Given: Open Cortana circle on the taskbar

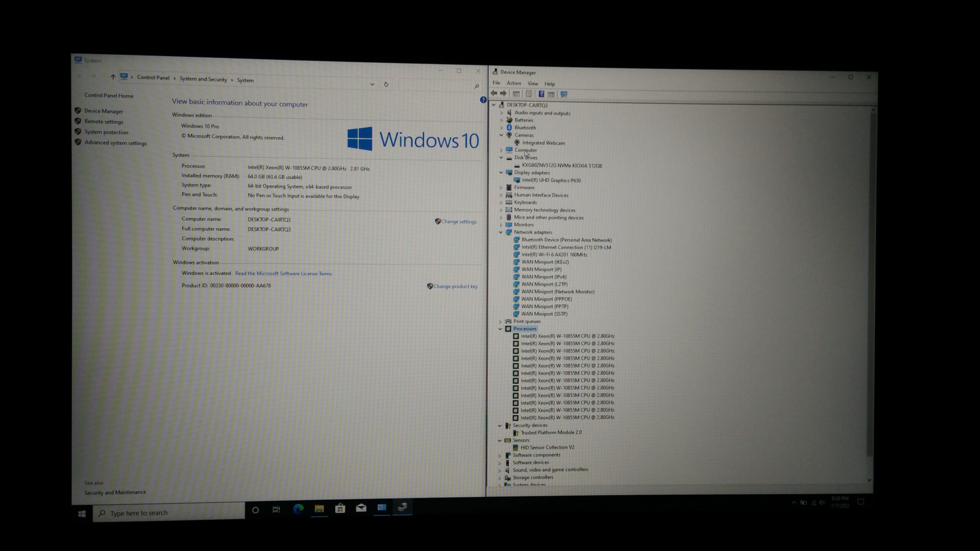Looking at the screenshot, I should coord(255,510).
